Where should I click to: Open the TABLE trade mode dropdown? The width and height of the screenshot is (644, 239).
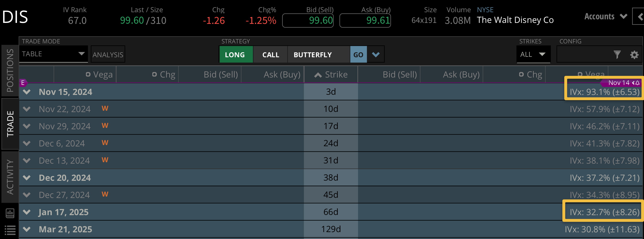click(53, 54)
